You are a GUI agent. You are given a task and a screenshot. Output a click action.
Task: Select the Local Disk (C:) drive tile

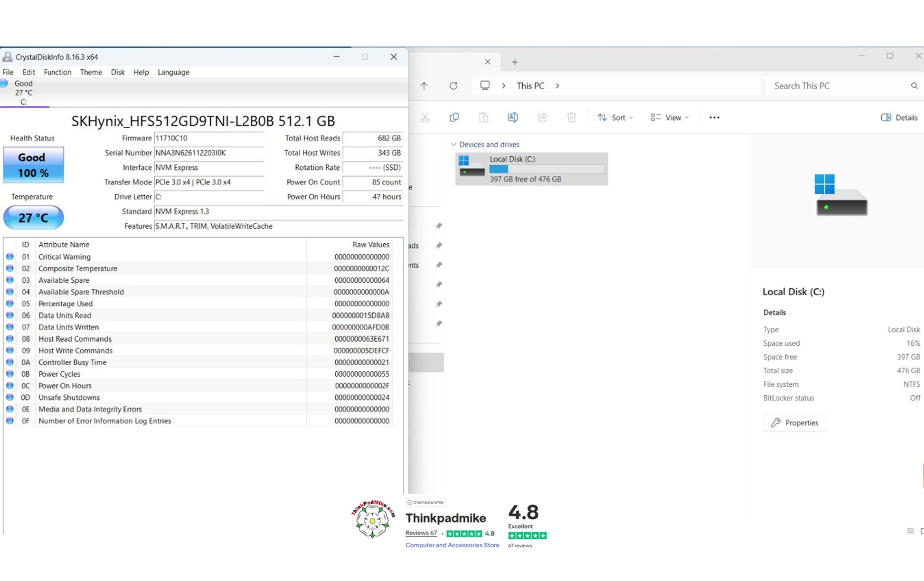pos(531,169)
